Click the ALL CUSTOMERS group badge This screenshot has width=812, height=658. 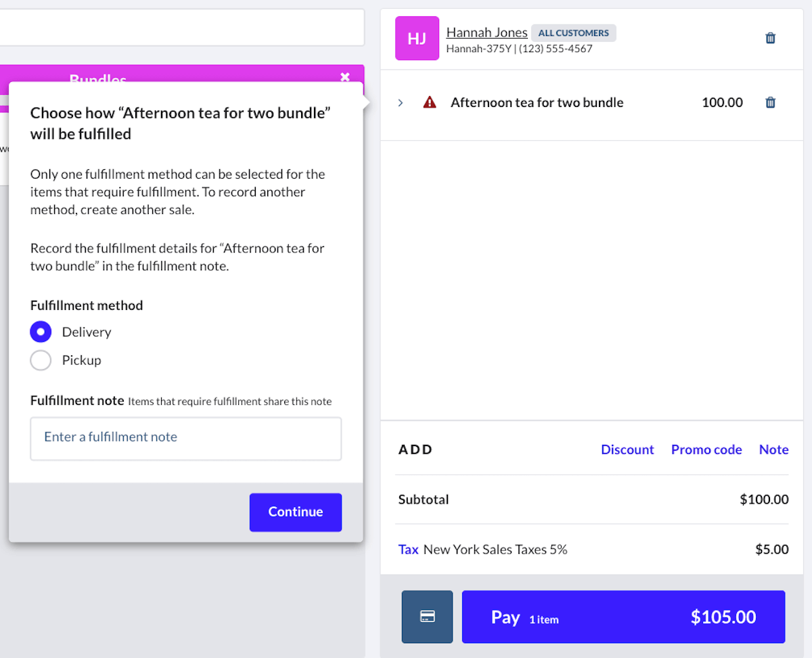click(573, 32)
